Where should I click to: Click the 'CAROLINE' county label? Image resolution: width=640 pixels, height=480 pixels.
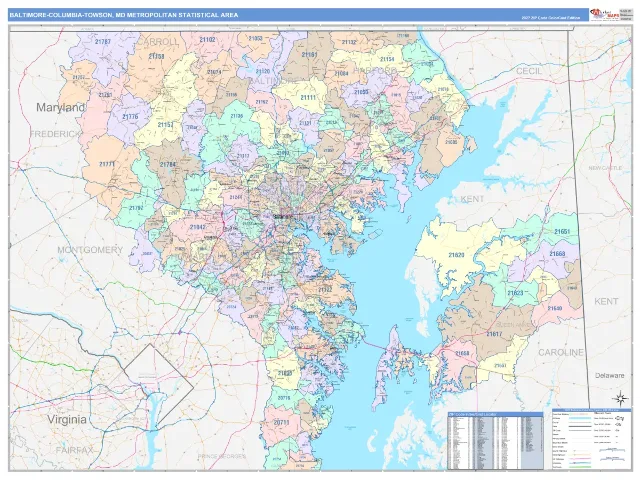[561, 352]
